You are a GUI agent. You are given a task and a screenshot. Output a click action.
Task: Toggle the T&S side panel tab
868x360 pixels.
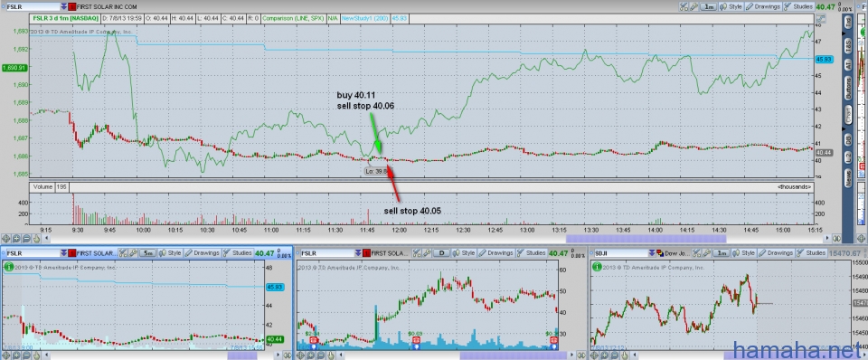pyautogui.click(x=847, y=46)
